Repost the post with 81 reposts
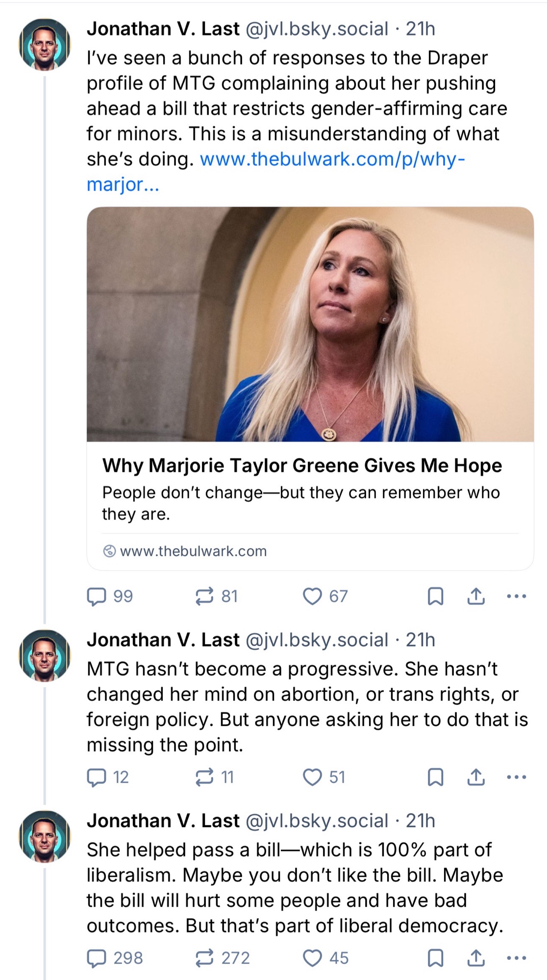 (x=204, y=596)
